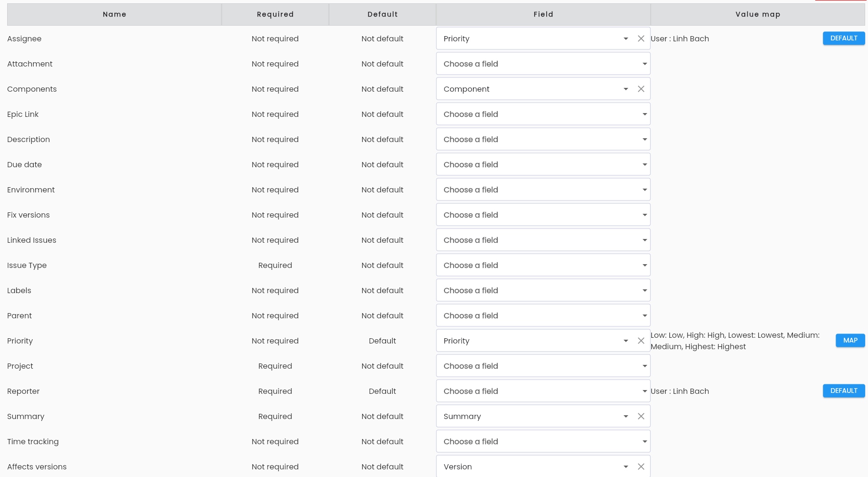This screenshot has width=868, height=477.
Task: Click DEFAULT button in Reporter row
Action: (x=844, y=391)
